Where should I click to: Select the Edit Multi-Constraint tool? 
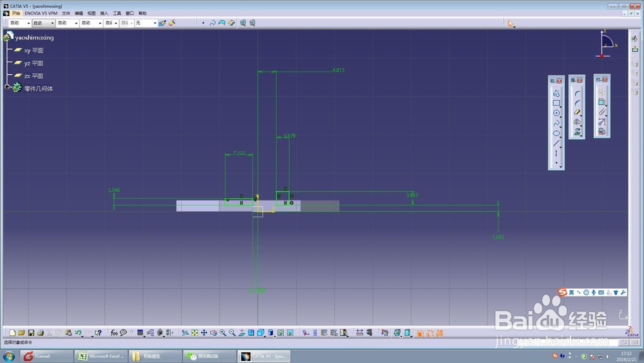[x=601, y=131]
